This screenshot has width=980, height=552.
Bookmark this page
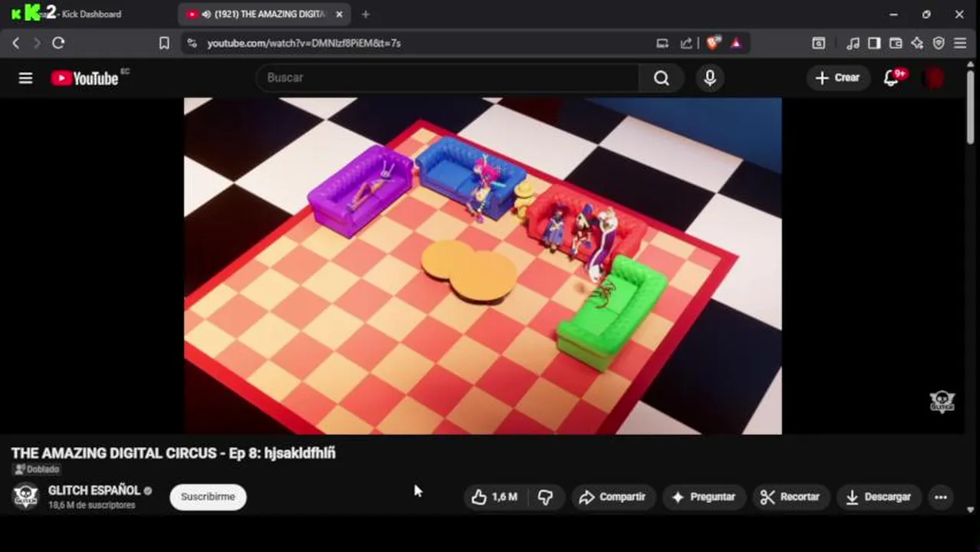[163, 43]
